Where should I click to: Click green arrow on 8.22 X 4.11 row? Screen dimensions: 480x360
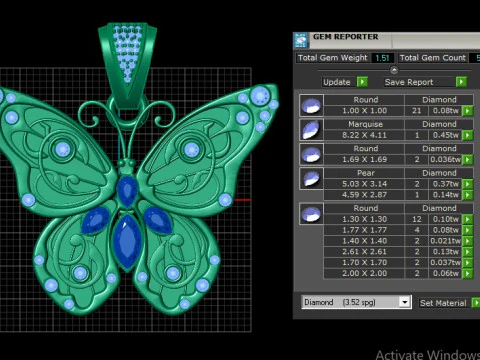[x=467, y=135]
